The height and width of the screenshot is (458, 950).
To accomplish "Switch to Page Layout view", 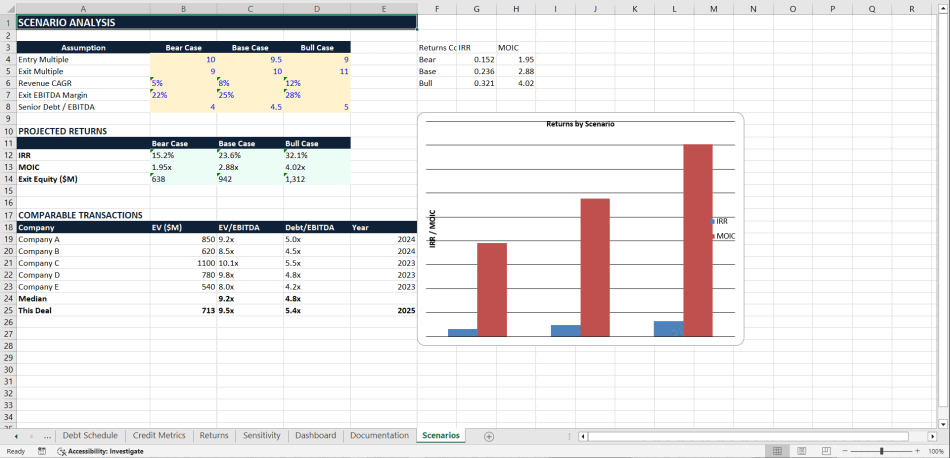I will [x=801, y=451].
